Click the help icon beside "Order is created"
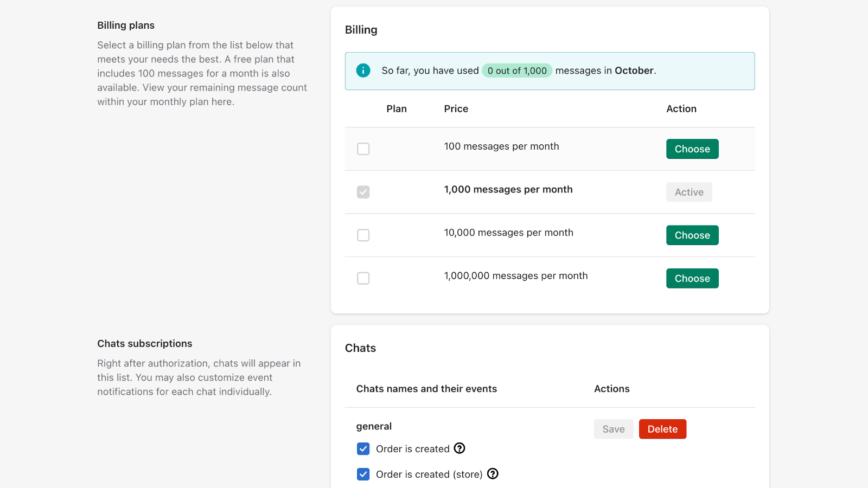The width and height of the screenshot is (868, 488). pyautogui.click(x=459, y=448)
